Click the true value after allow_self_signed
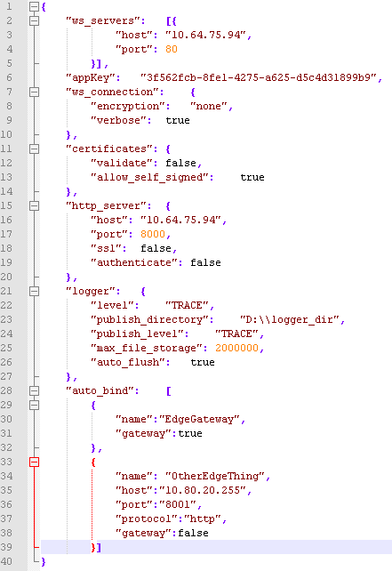This screenshot has height=571, width=392. [x=252, y=177]
